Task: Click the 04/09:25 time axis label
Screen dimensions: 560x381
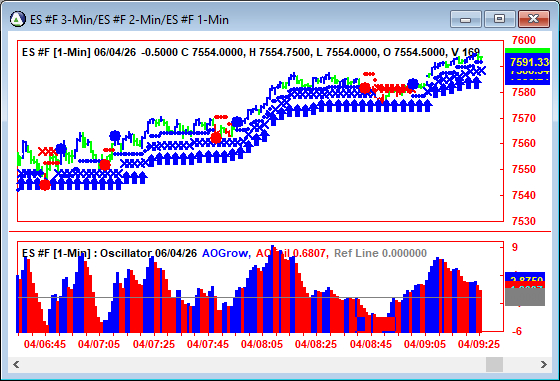Action: [479, 344]
